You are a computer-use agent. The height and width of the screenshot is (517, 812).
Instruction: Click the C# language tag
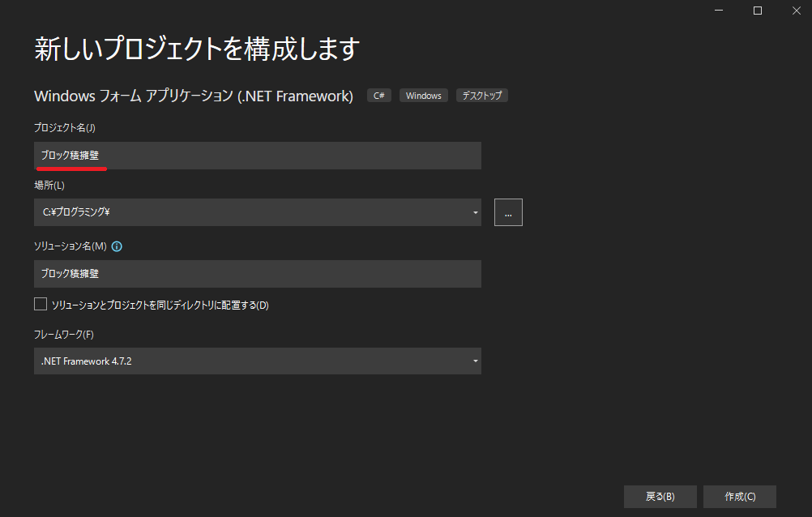coord(379,96)
